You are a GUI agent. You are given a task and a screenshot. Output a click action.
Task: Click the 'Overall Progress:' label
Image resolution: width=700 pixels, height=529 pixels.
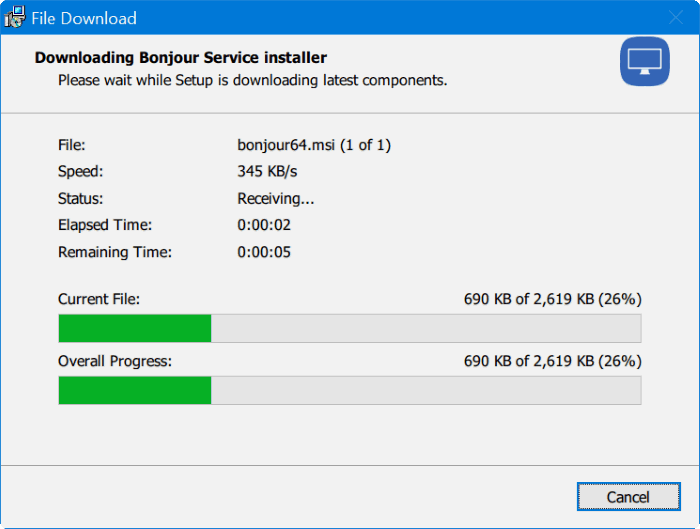click(x=115, y=361)
